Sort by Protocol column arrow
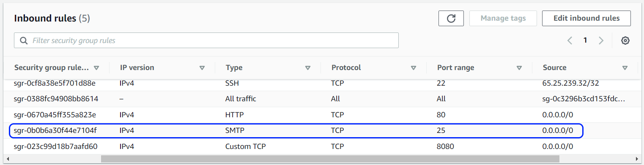Image resolution: width=644 pixels, height=165 pixels. point(414,68)
